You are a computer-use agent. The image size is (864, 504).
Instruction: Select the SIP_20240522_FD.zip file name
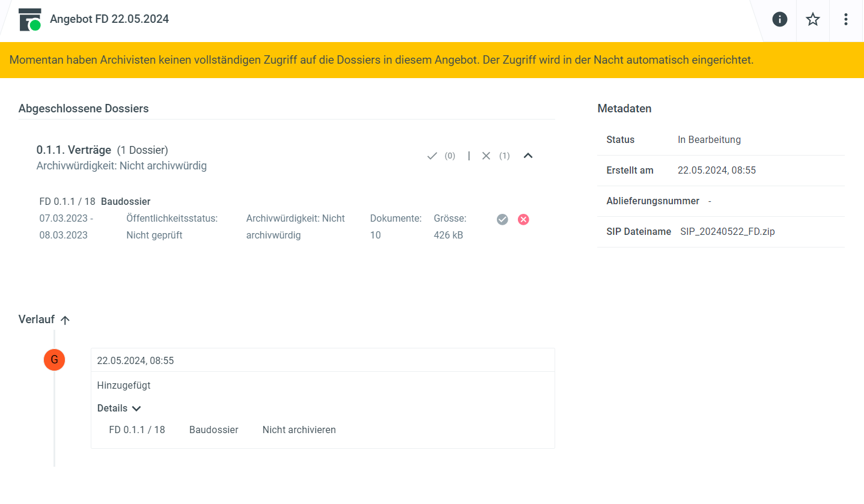coord(727,231)
